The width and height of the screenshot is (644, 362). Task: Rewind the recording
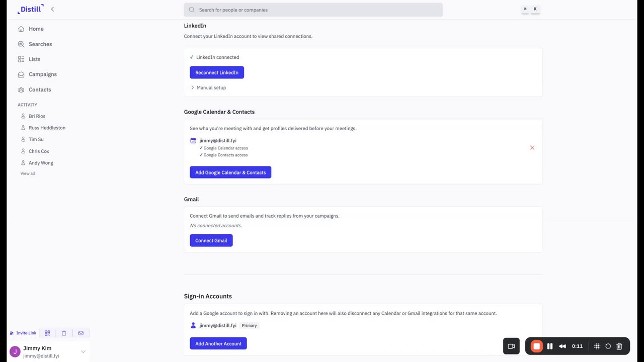tap(562, 346)
